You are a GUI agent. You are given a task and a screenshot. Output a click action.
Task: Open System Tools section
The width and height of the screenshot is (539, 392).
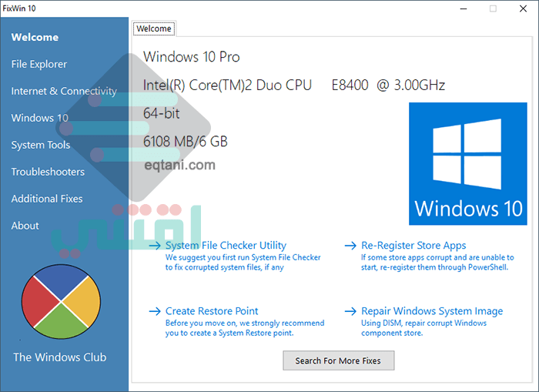(41, 145)
